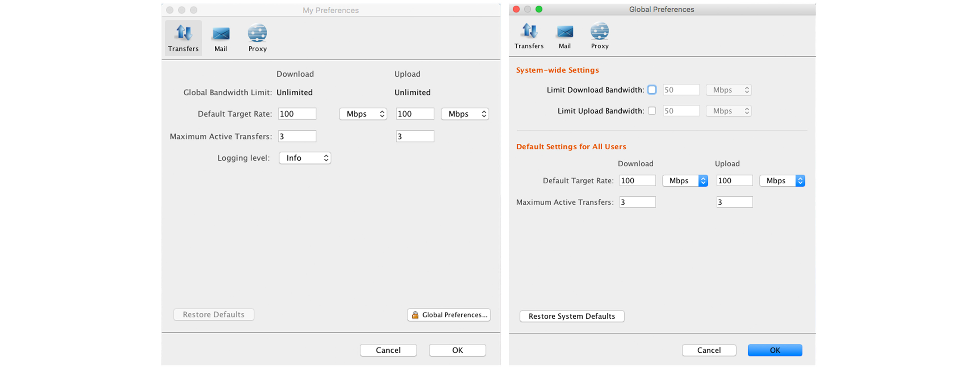Enable Limit Upload Bandwidth checkbox
980x370 pixels.
pyautogui.click(x=652, y=111)
